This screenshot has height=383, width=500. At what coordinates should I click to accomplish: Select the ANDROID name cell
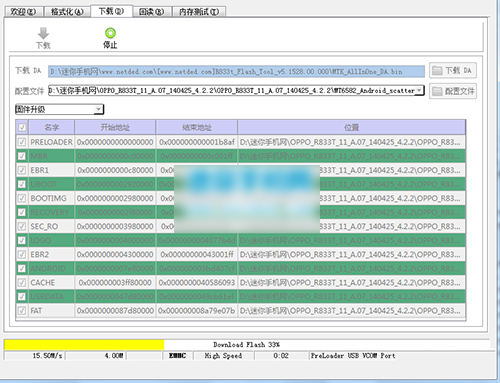(x=52, y=268)
